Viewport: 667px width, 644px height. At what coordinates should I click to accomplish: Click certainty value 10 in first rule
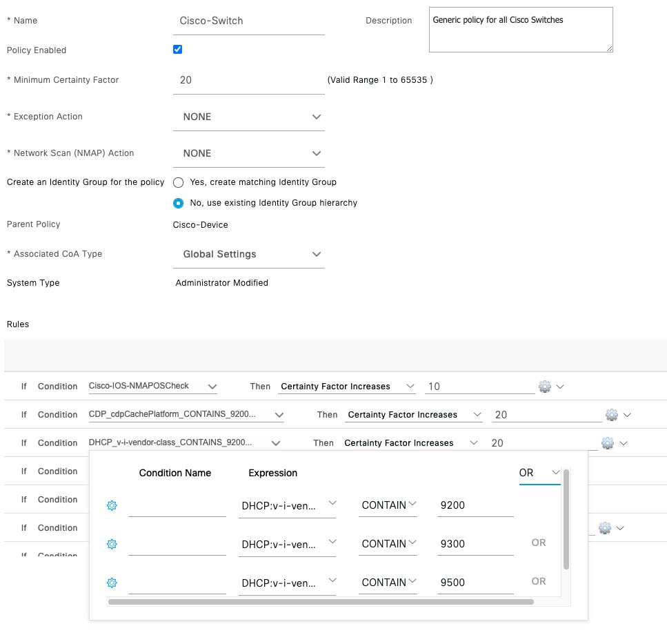(480, 387)
